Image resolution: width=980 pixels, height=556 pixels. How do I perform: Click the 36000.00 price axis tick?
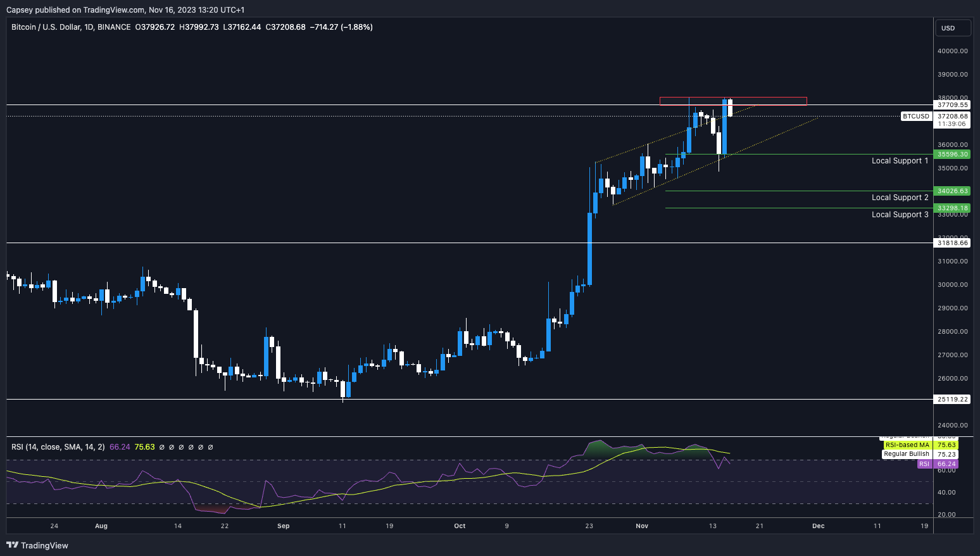coord(953,145)
